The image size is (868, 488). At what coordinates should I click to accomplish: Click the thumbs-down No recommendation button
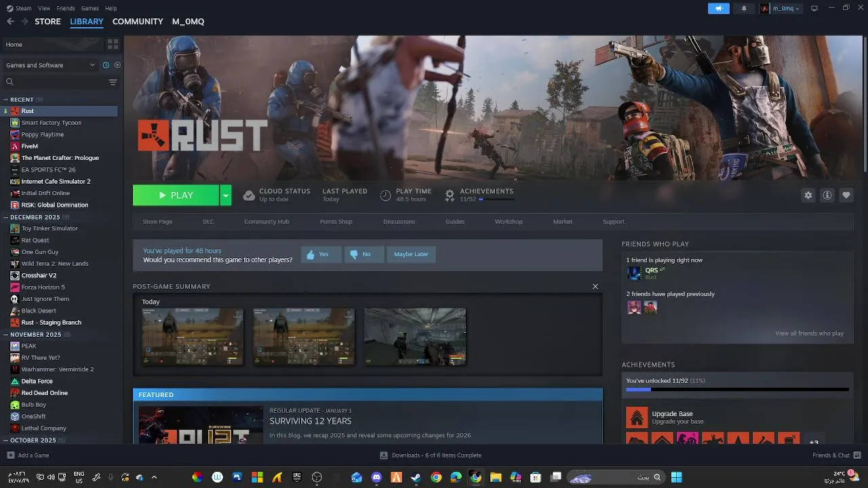[363, 254]
